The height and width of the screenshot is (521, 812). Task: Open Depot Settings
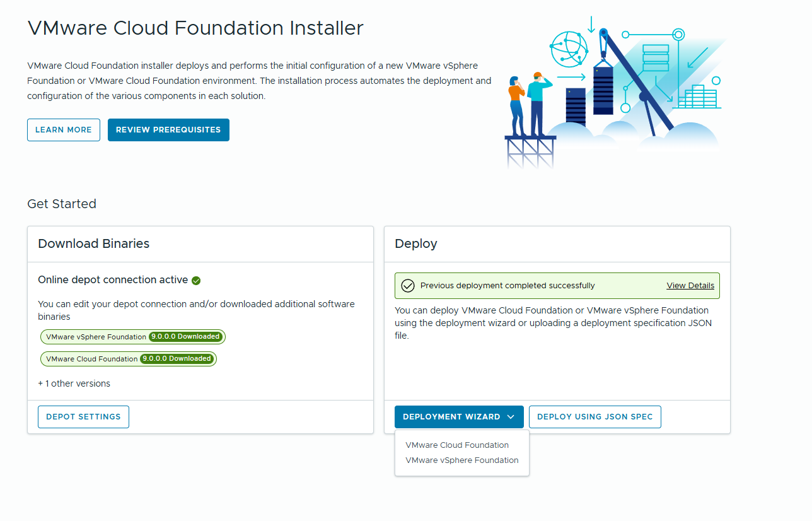click(x=83, y=417)
